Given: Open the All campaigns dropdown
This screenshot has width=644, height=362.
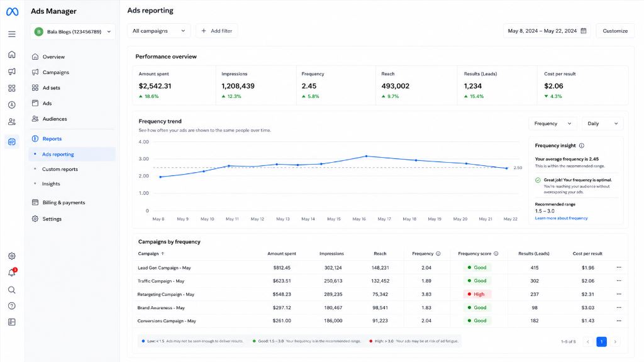Looking at the screenshot, I should point(158,31).
